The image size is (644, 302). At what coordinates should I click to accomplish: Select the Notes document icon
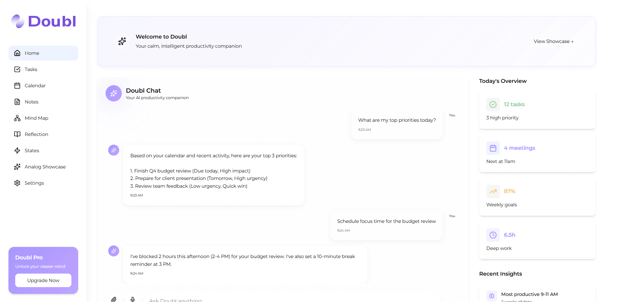coord(17,102)
